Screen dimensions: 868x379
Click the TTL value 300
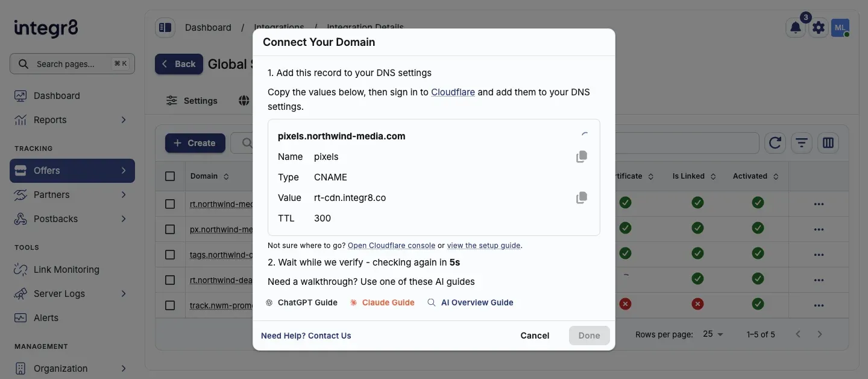tap(322, 218)
